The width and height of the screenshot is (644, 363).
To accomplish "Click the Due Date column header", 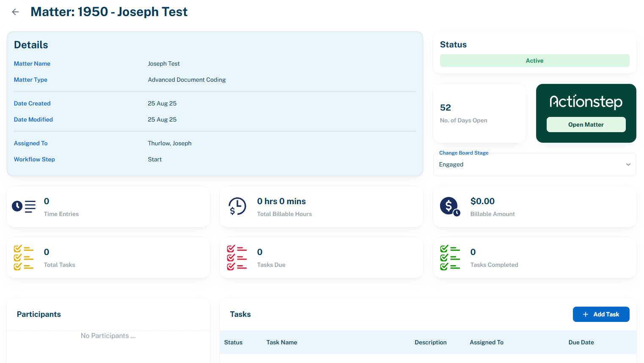I will tap(581, 342).
